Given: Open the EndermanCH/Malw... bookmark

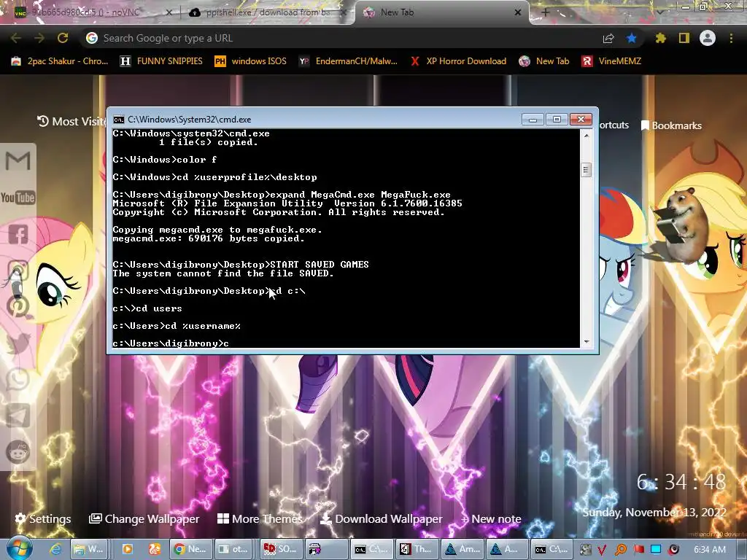Looking at the screenshot, I should click(348, 61).
